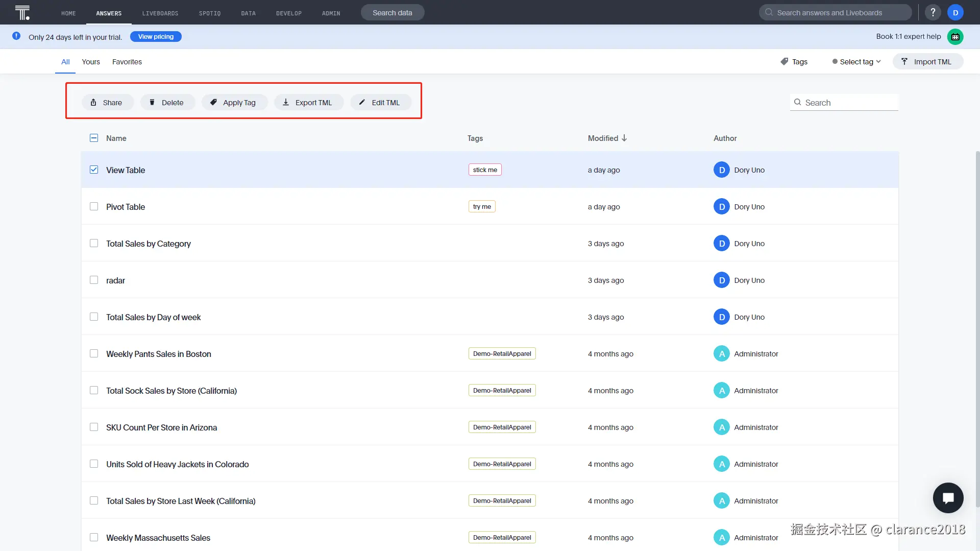Image resolution: width=980 pixels, height=551 pixels.
Task: Toggle the select-all header checkbox
Action: (94, 138)
